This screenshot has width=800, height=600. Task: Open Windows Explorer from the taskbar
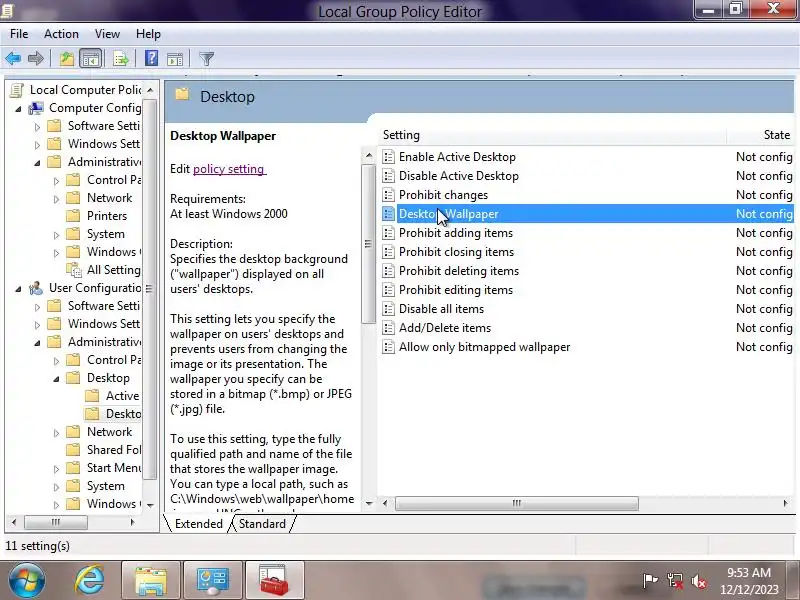[x=151, y=581]
